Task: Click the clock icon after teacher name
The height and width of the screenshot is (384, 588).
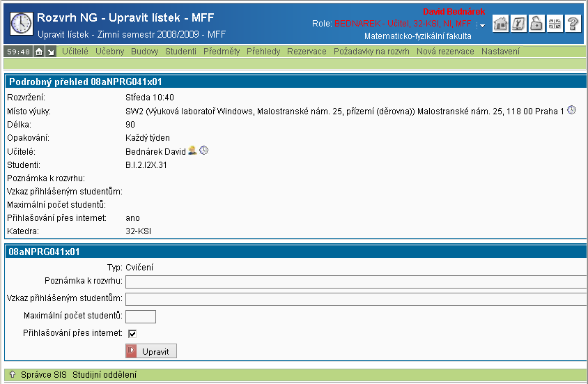Action: pyautogui.click(x=204, y=151)
